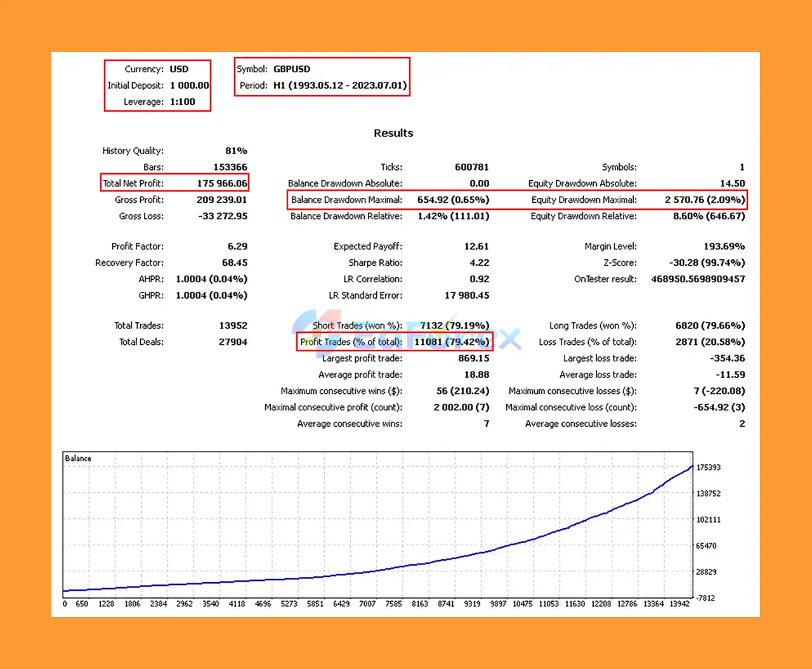Viewport: 812px width, 669px height.
Task: Select the Average consecutive losses value 2
Action: (742, 424)
